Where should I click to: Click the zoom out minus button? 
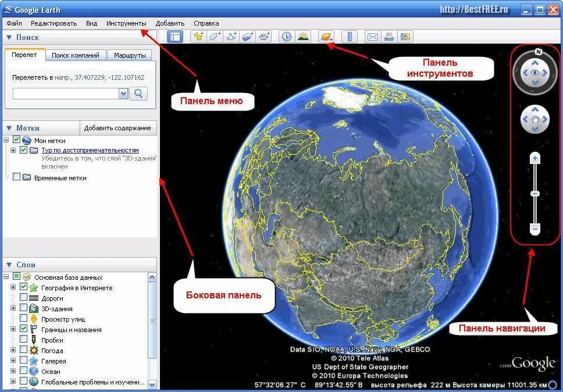pyautogui.click(x=535, y=229)
